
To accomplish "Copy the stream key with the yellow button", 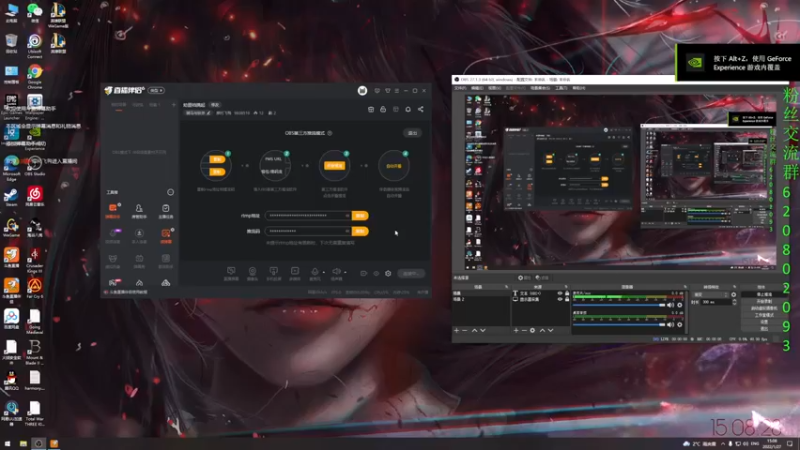I will 360,231.
